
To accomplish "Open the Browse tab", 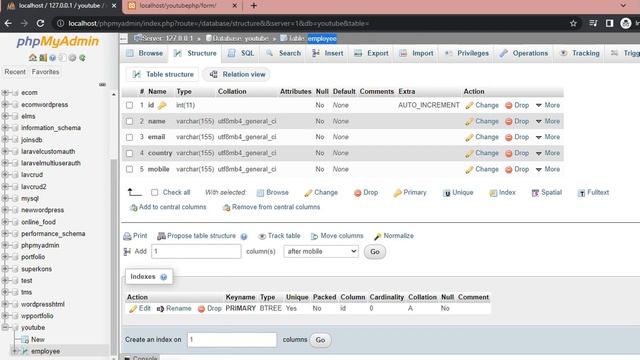I will point(144,53).
